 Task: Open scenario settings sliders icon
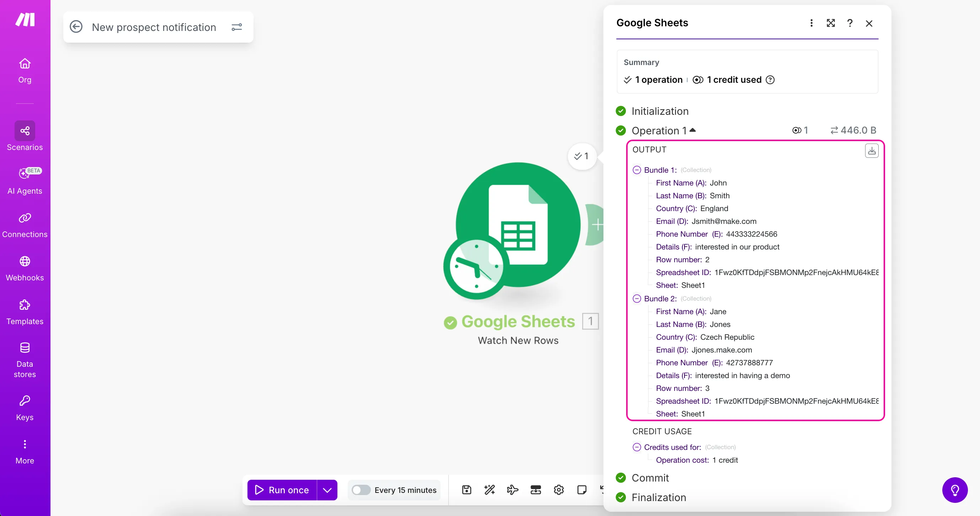coord(236,27)
